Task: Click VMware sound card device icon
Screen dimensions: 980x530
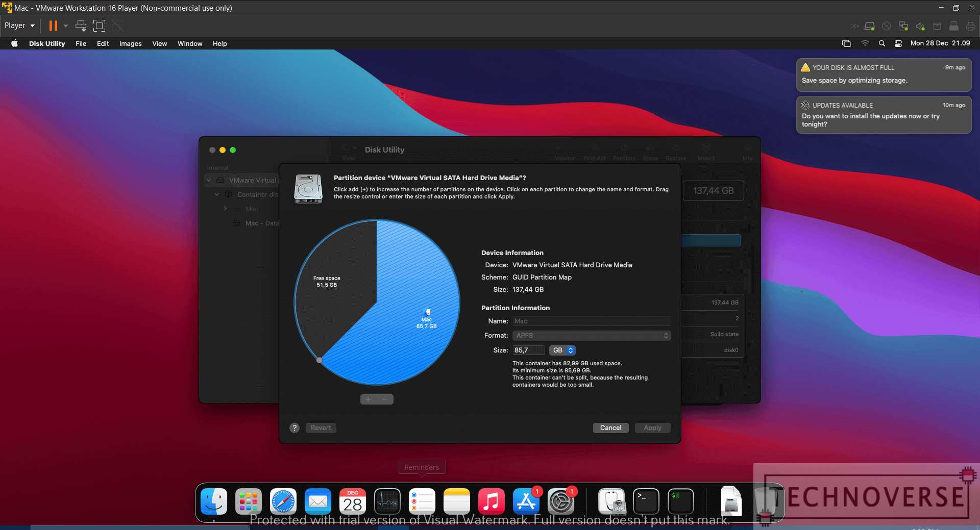Action: point(920,26)
